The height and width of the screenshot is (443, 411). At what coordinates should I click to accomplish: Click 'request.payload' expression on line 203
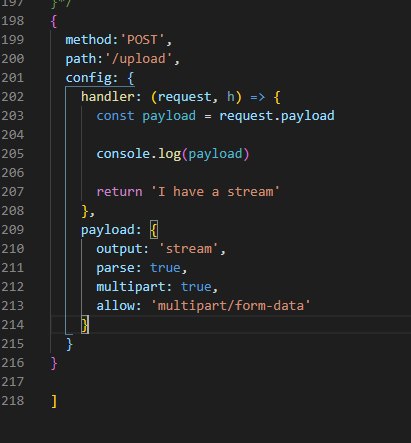[277, 116]
